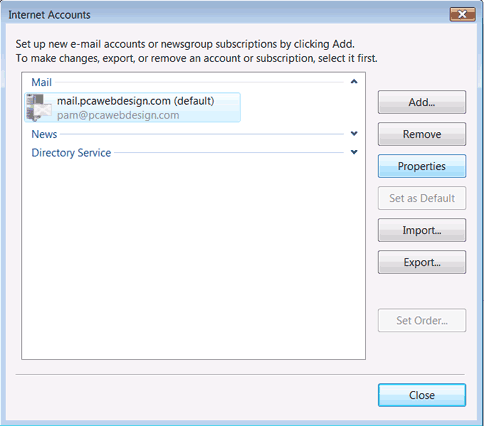Click the Set as Default button
The image size is (484, 426).
point(422,198)
